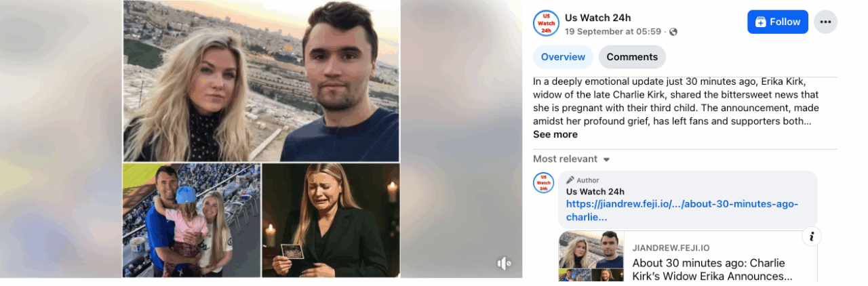
Task: Click the dropdown arrow beside Most relevant
Action: pos(606,160)
